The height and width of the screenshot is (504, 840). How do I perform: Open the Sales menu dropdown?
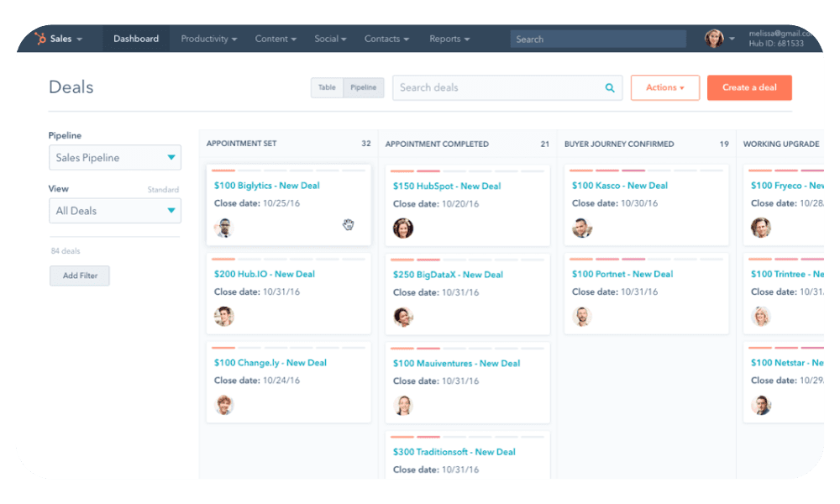pos(66,39)
